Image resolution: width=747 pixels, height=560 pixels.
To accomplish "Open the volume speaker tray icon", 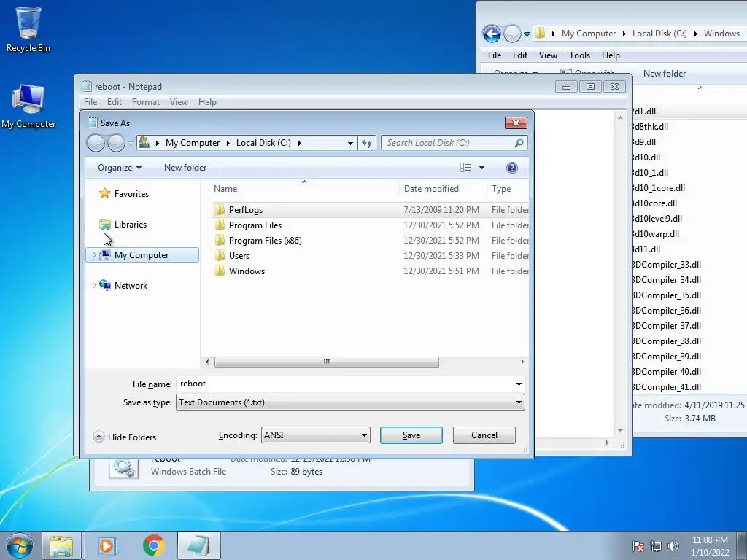I will click(673, 546).
